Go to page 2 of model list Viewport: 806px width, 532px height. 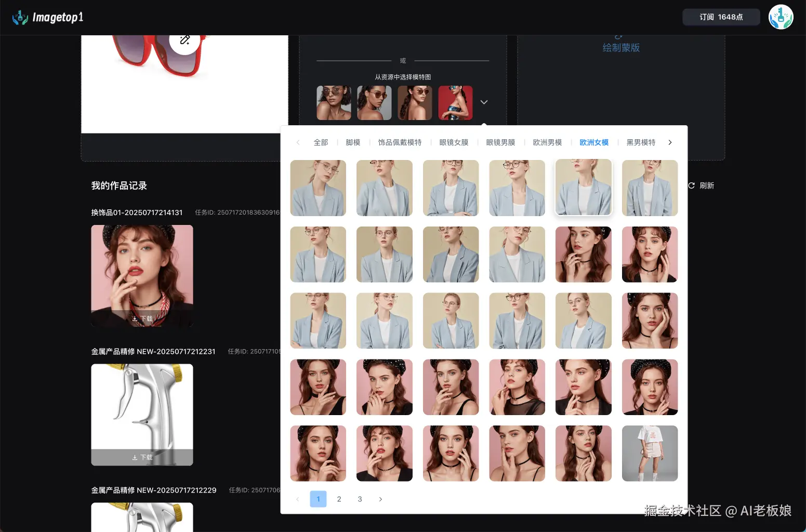pos(339,499)
